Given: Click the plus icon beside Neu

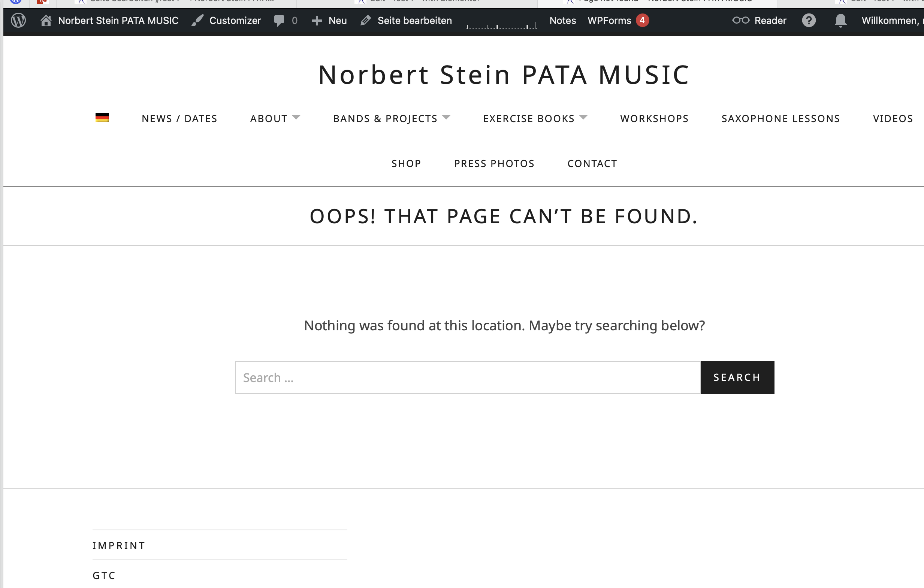Looking at the screenshot, I should tap(317, 21).
